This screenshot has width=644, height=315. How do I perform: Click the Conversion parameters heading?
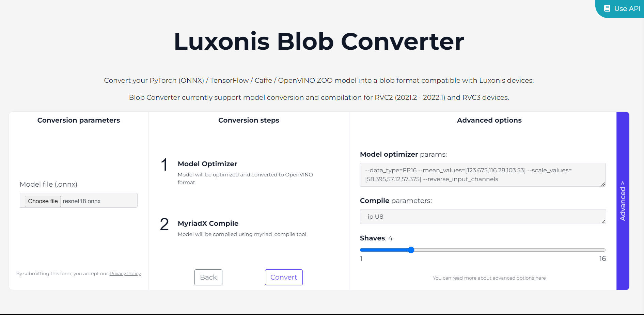(x=79, y=120)
